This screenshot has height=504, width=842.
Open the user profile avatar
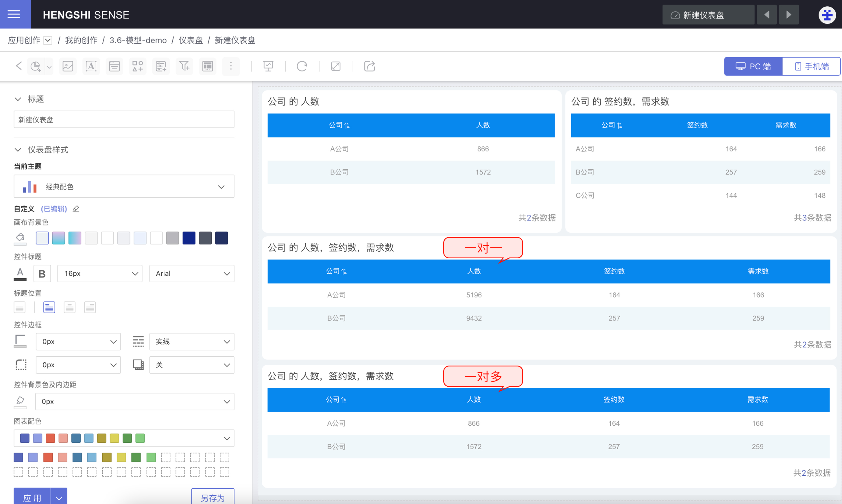point(827,15)
